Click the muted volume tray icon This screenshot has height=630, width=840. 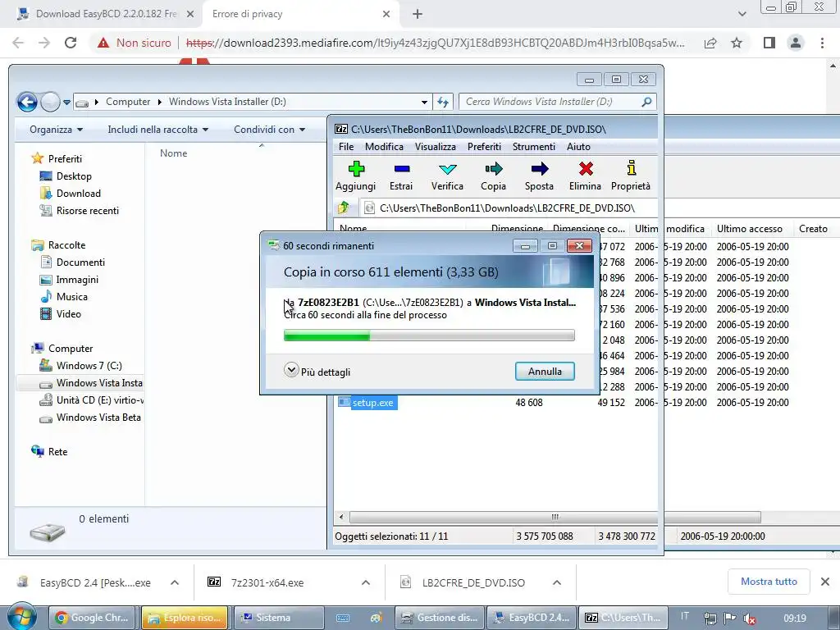pyautogui.click(x=750, y=619)
